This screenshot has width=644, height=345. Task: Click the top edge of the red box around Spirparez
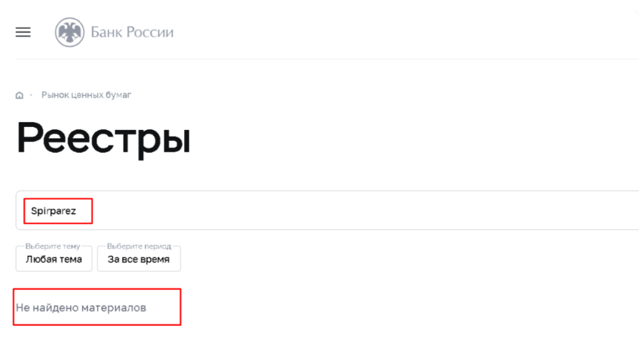pyautogui.click(x=58, y=199)
